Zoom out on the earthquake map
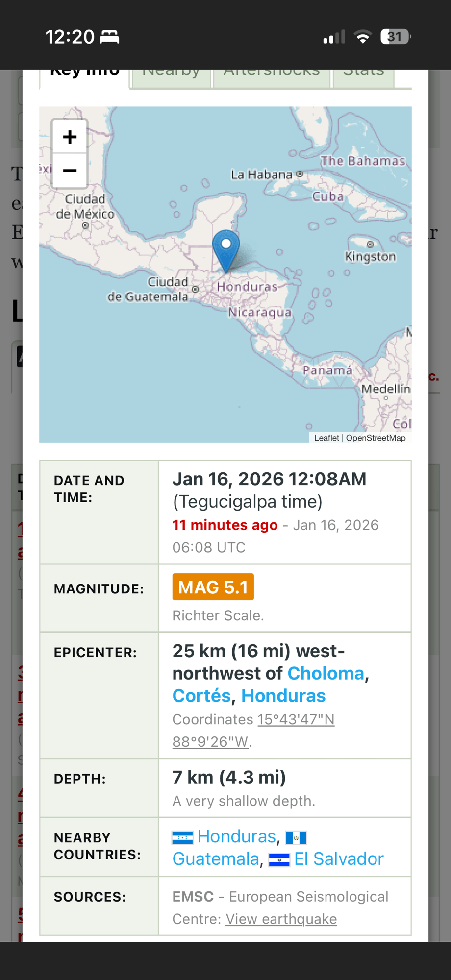 pyautogui.click(x=70, y=171)
